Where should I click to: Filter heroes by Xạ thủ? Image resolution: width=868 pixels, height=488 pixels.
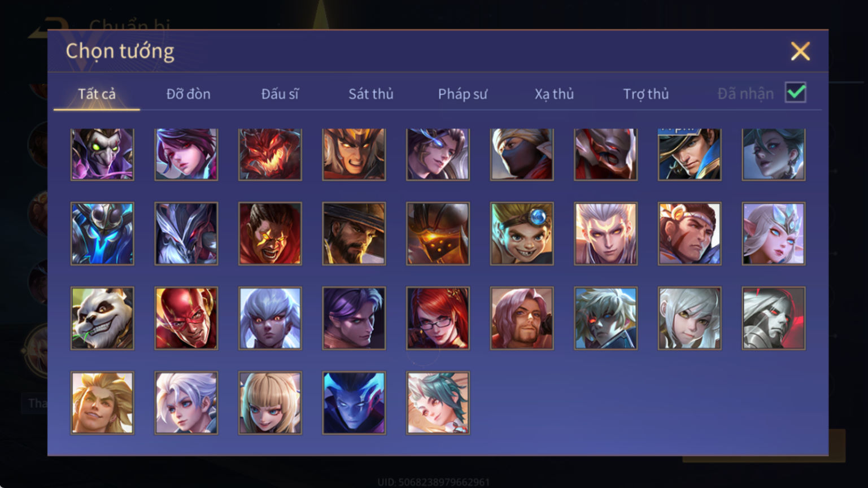[x=554, y=94]
